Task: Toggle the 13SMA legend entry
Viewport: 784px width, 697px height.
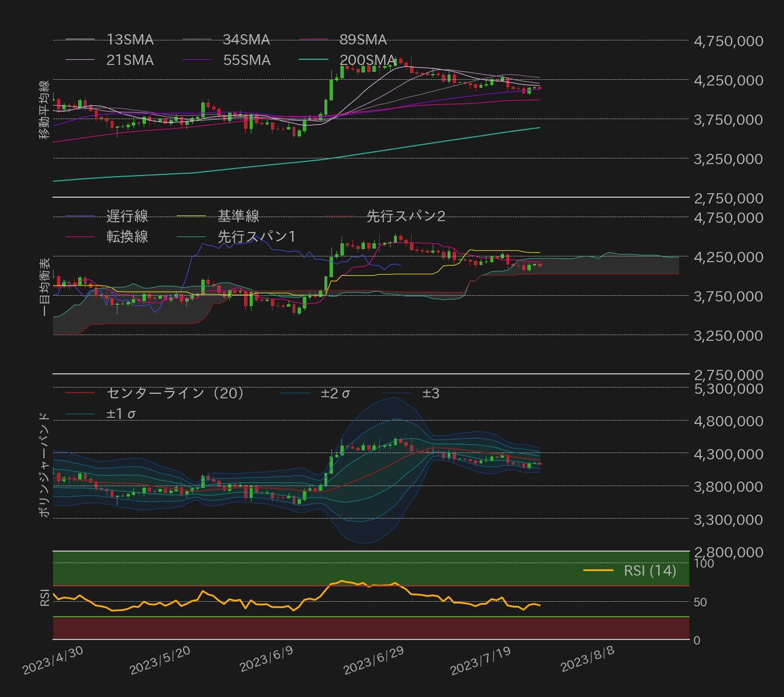Action: tap(129, 40)
